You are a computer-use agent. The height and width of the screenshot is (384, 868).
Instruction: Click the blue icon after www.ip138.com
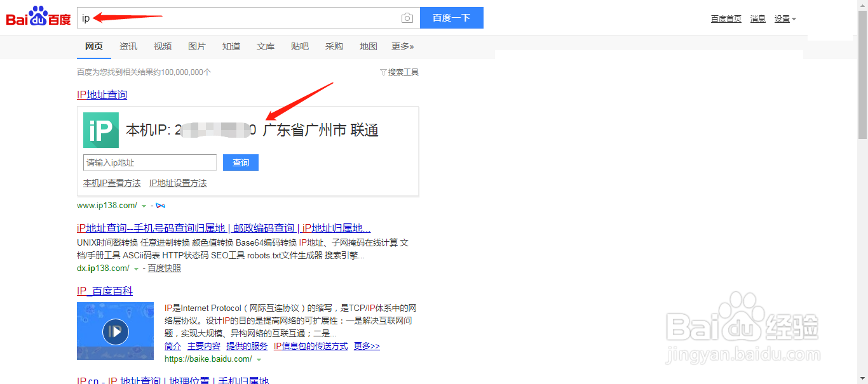(161, 206)
